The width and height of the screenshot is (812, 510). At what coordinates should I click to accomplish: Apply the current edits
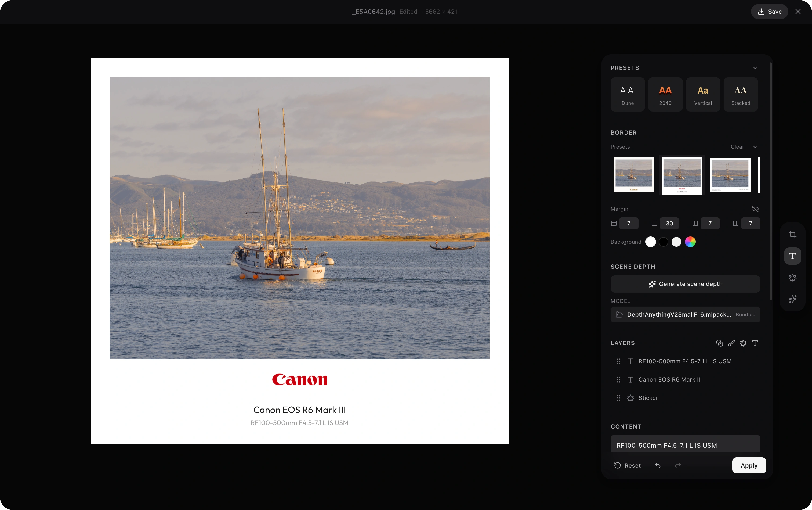click(x=749, y=465)
